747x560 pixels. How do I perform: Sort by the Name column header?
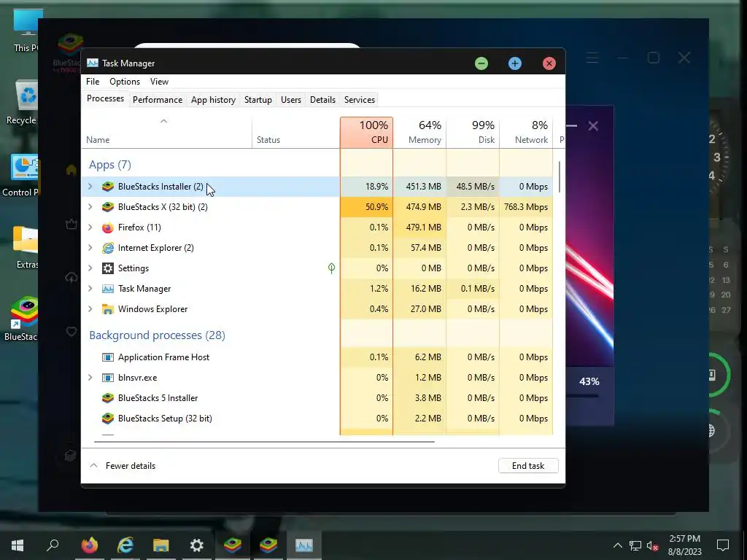click(x=167, y=133)
